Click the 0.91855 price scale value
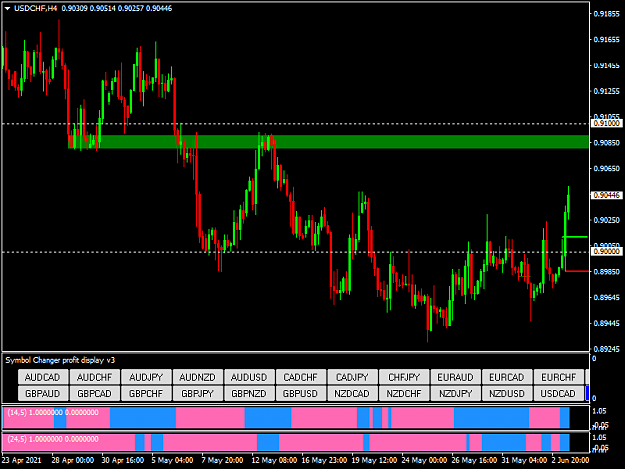This screenshot has height=469, width=625. click(x=607, y=14)
